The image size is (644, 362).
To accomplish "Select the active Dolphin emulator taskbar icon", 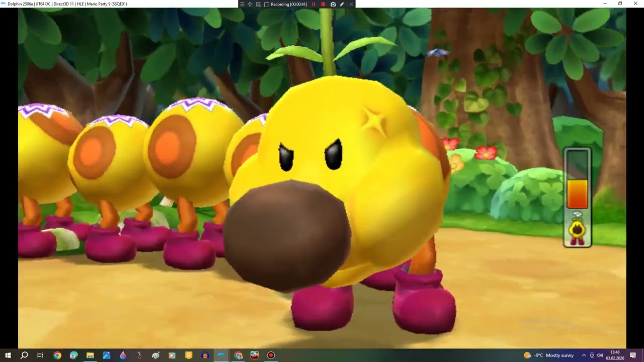I will [221, 355].
